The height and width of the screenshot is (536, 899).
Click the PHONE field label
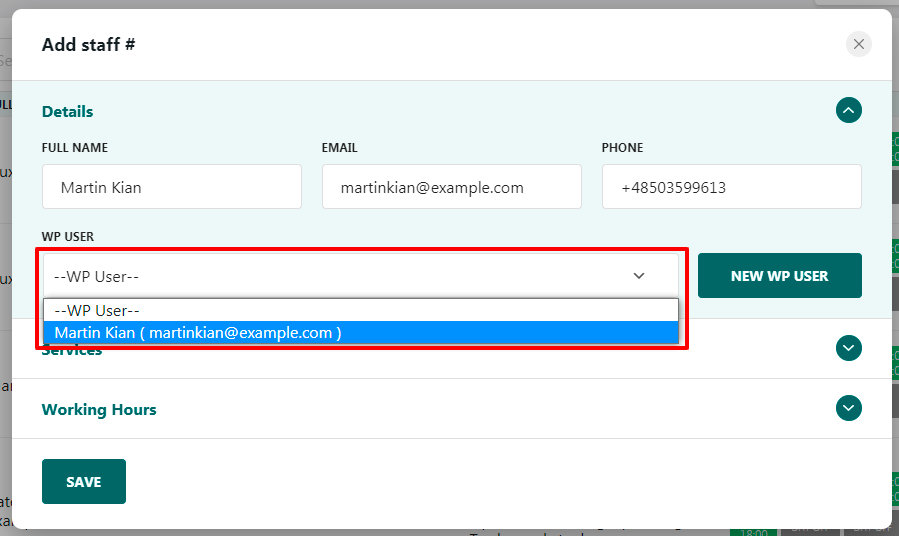[622, 148]
